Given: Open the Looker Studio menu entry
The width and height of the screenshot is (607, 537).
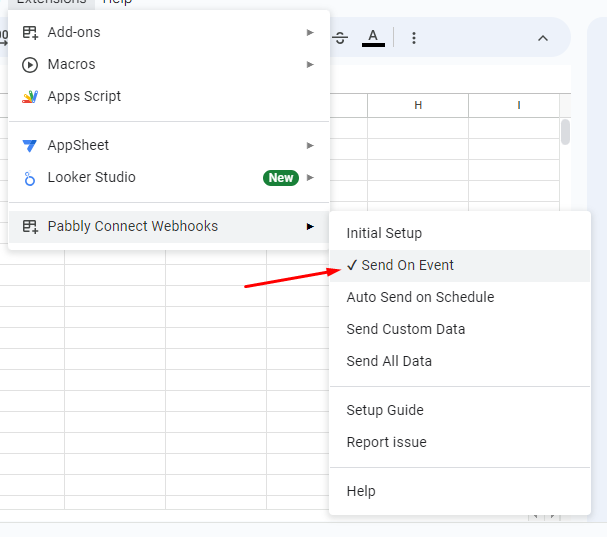Looking at the screenshot, I should 169,178.
